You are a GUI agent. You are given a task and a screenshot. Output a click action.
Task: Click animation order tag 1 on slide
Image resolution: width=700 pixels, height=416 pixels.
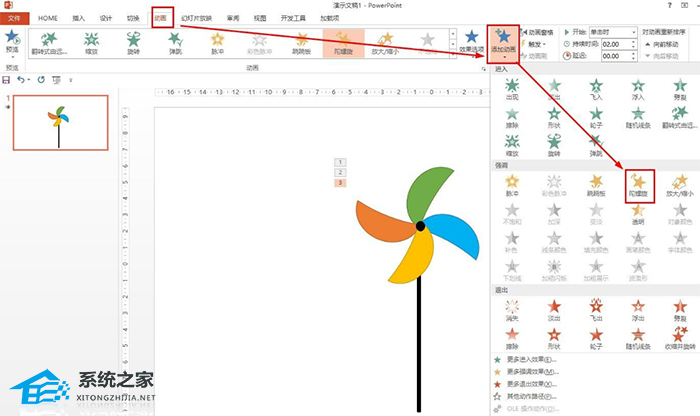tap(340, 162)
